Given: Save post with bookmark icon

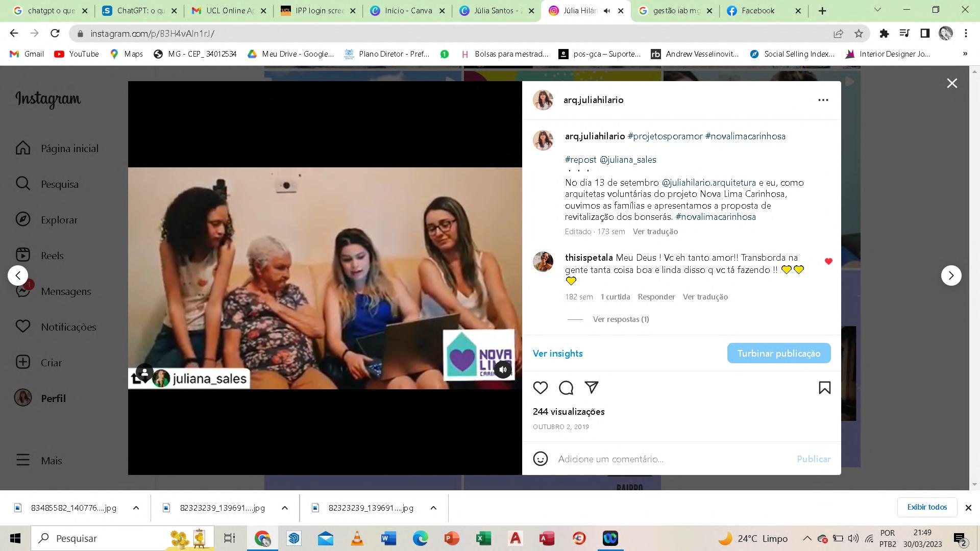Looking at the screenshot, I should (824, 388).
